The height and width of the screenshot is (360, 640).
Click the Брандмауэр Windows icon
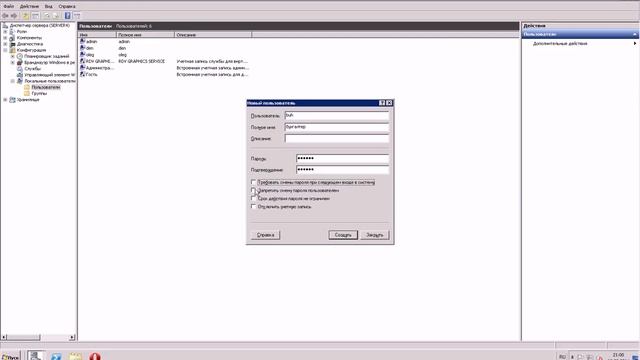(x=20, y=62)
